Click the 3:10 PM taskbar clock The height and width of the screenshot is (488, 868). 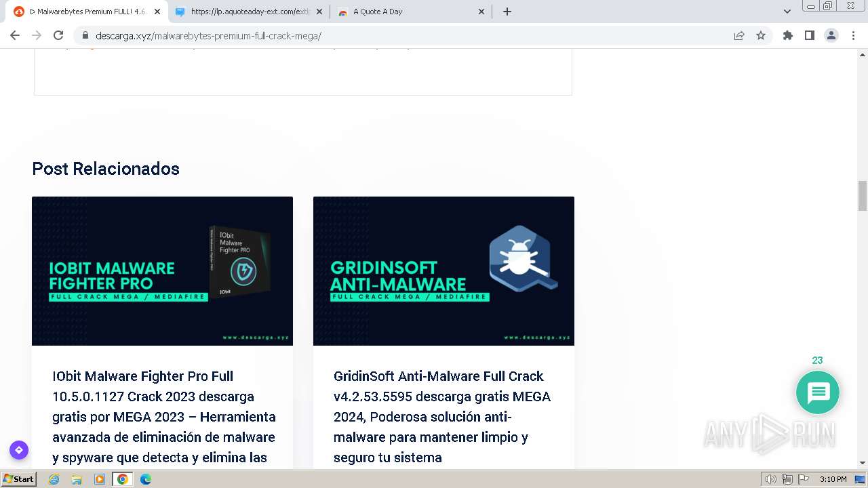[833, 479]
